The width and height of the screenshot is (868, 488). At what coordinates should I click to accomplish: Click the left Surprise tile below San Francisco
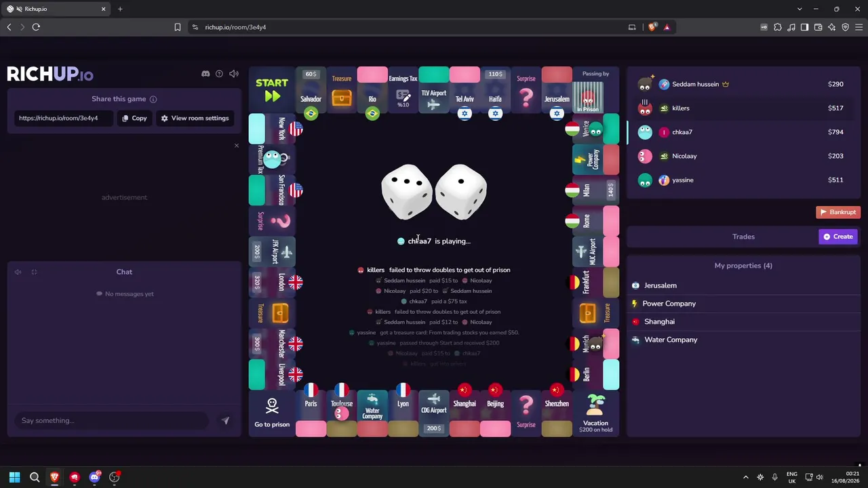pos(272,221)
